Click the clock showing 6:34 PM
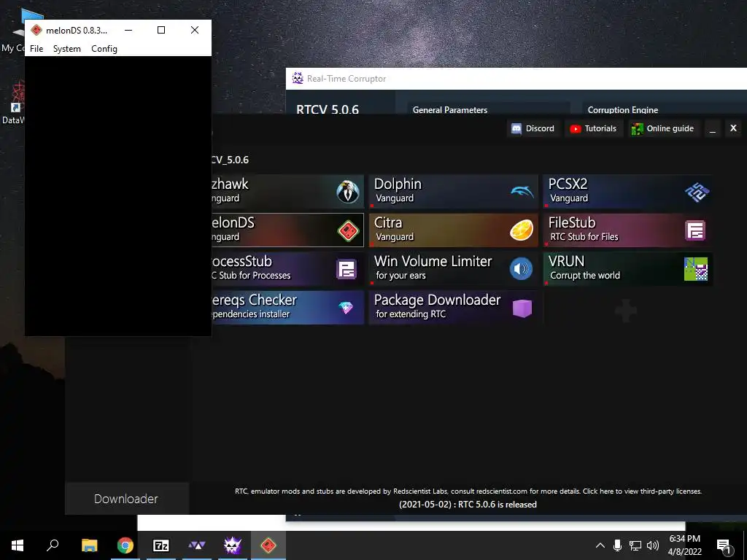The width and height of the screenshot is (747, 560). 684,539
